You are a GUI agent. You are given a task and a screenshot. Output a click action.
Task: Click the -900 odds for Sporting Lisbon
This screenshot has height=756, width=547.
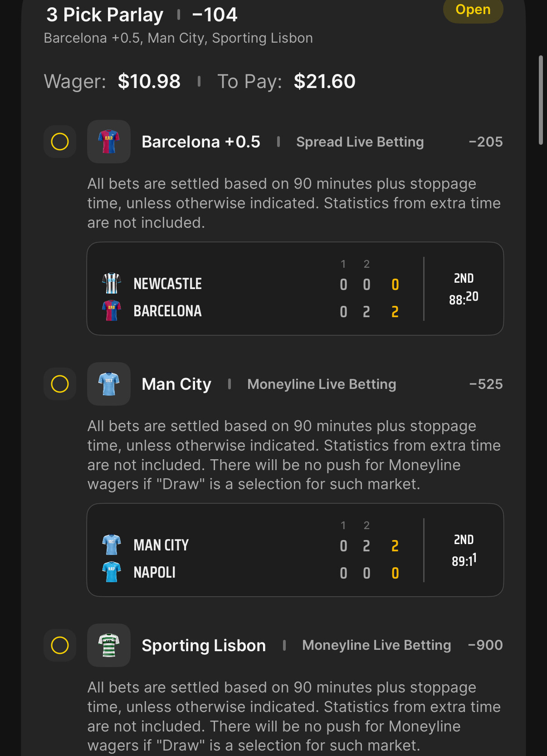pyautogui.click(x=485, y=645)
